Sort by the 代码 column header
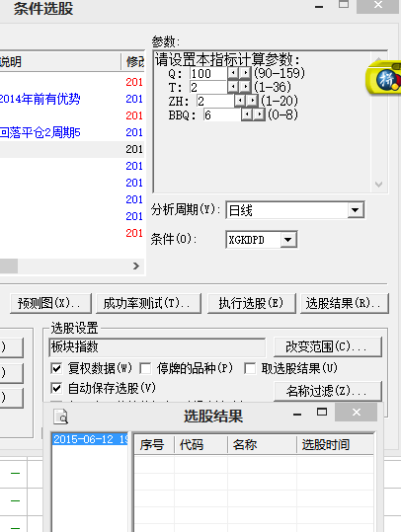This screenshot has width=401, height=532. tap(200, 444)
